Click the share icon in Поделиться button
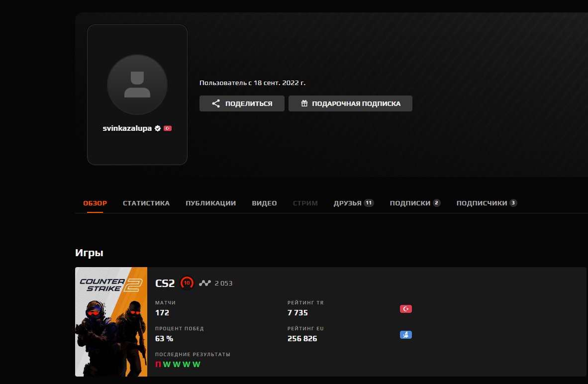Screen dimensions: 588x384 (x=216, y=103)
